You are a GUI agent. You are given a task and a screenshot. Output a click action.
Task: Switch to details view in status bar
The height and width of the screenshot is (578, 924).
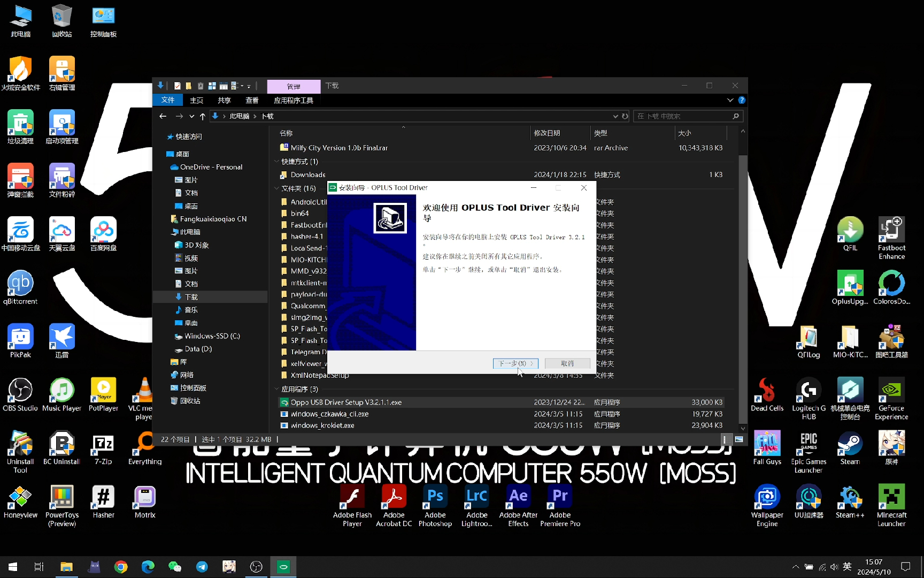click(x=725, y=439)
